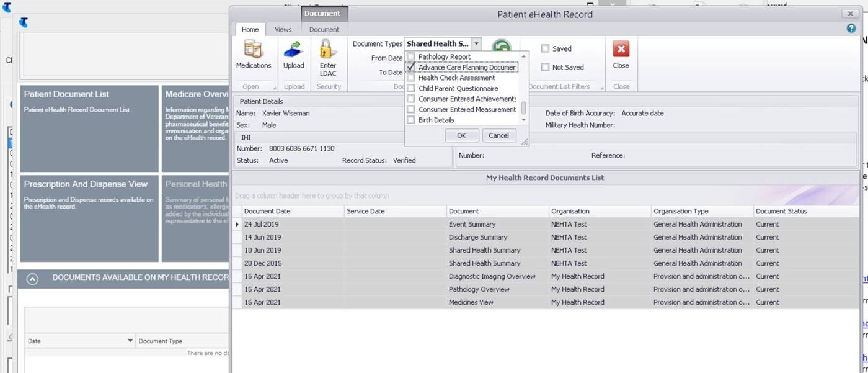The image size is (868, 373).
Task: Click the red Close ribbon icon
Action: pos(621,49)
